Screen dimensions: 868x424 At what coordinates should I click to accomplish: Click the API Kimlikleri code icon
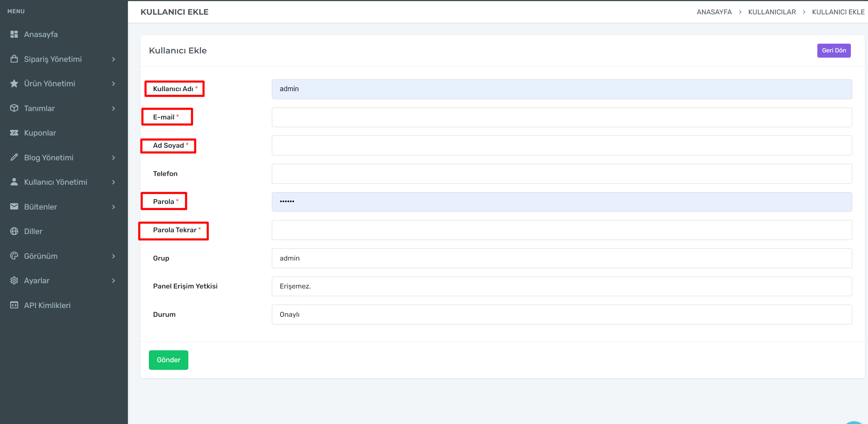14,305
